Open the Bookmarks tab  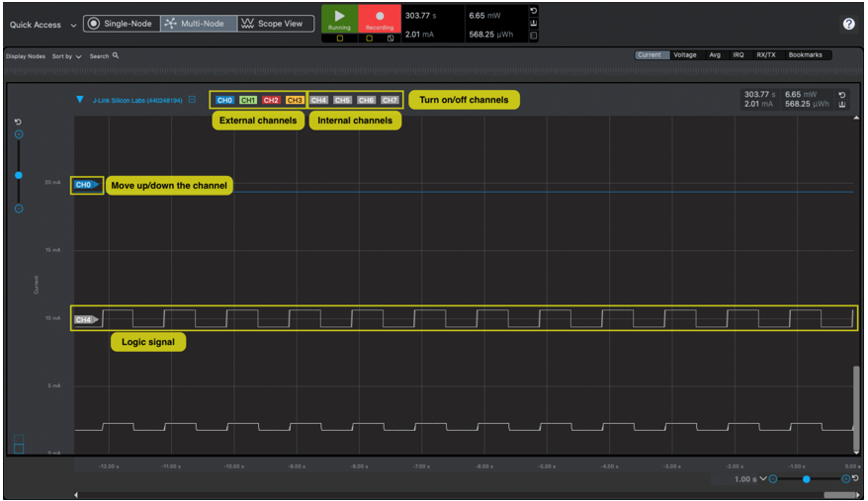(x=805, y=55)
